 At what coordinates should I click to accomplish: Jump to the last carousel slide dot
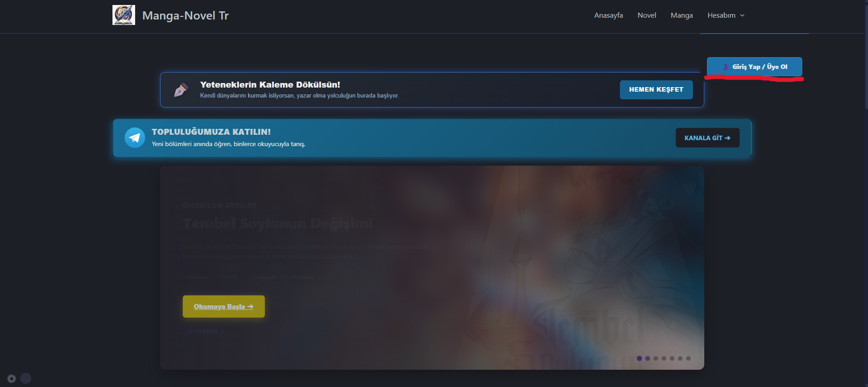click(x=688, y=358)
